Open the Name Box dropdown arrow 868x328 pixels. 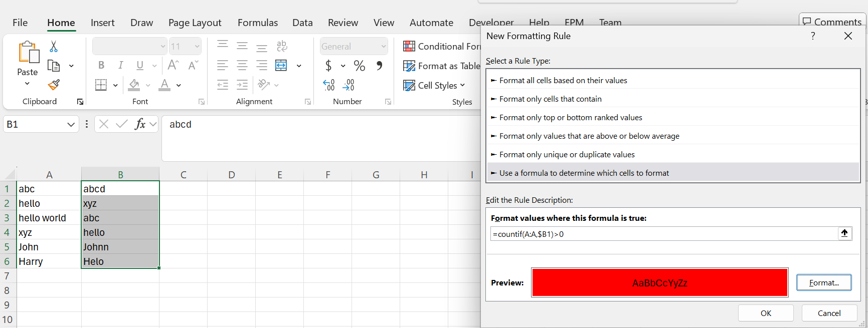[x=71, y=125]
